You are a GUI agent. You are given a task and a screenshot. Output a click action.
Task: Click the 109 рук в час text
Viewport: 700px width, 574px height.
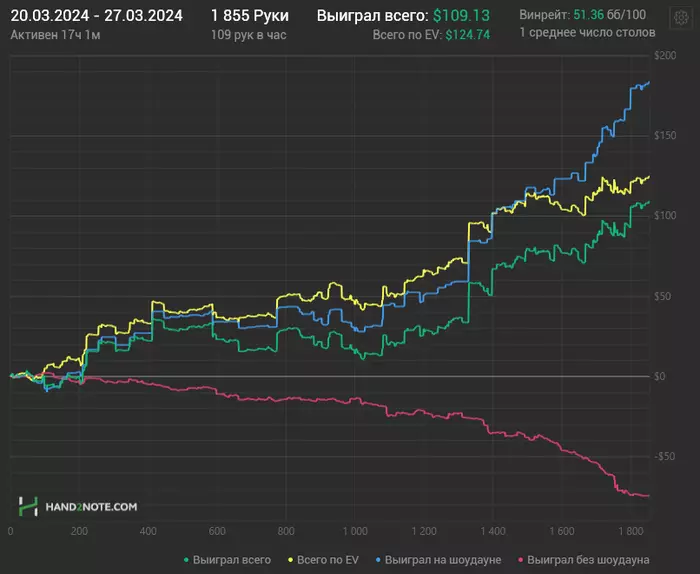coord(249,35)
